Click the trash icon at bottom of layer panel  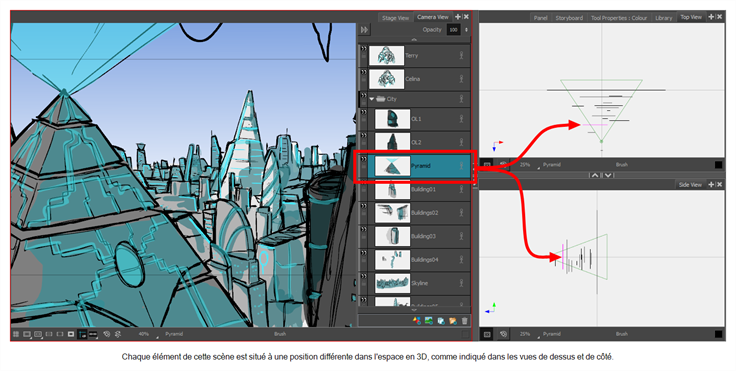point(465,321)
